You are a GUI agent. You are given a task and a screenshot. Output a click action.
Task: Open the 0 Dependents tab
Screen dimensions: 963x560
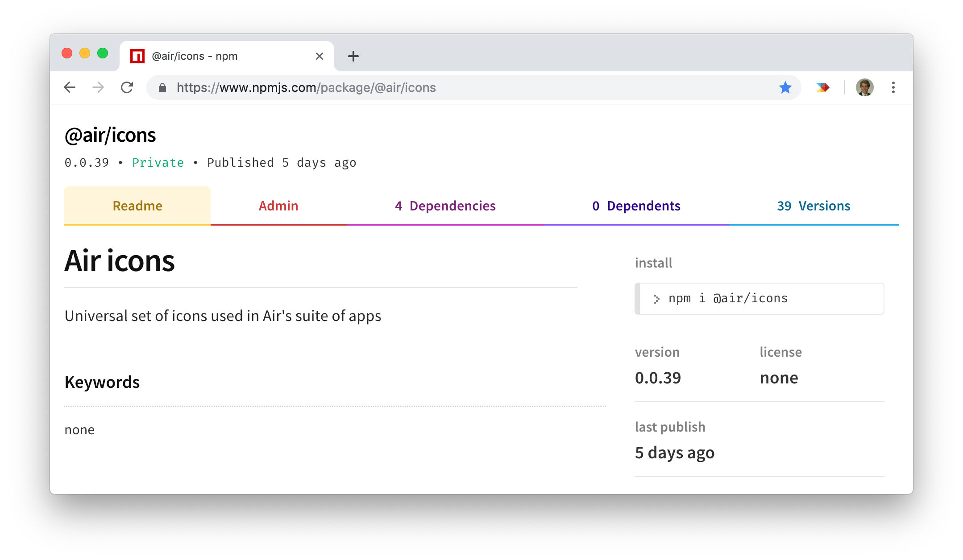[636, 206]
